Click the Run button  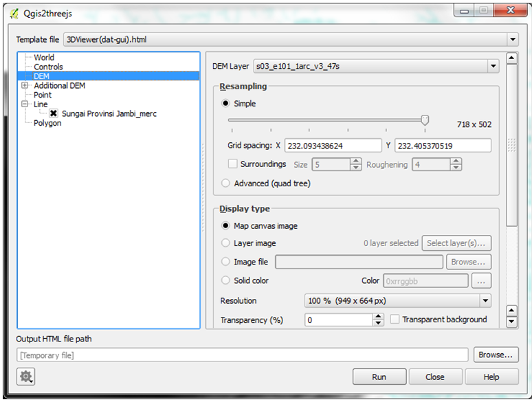tap(379, 377)
